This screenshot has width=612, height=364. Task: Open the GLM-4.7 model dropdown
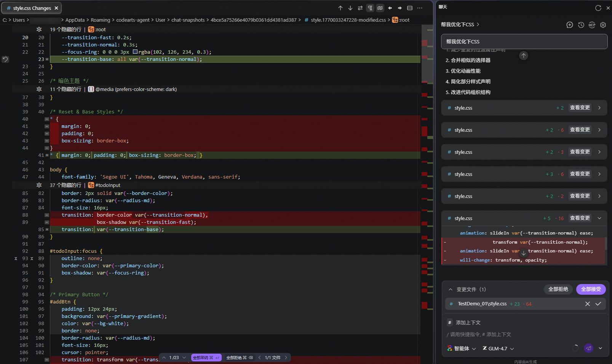[498, 348]
